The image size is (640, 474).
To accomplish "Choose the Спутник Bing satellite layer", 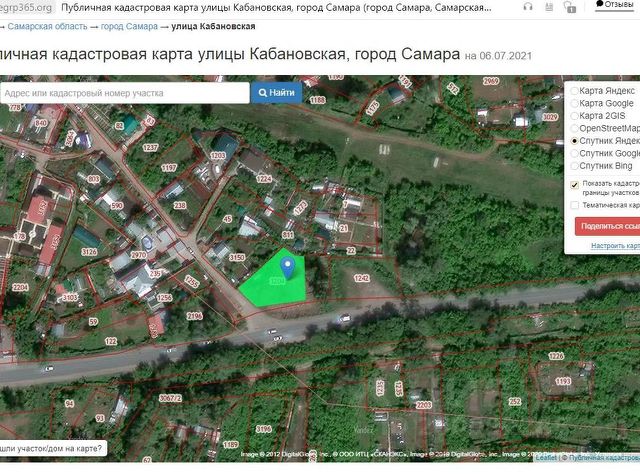I will coord(575,166).
